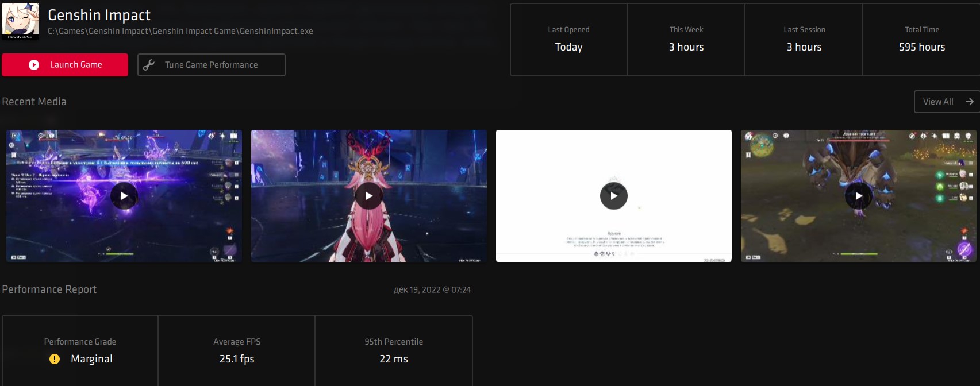This screenshot has height=386, width=980.
Task: Click the Recent Media heading
Action: (34, 102)
